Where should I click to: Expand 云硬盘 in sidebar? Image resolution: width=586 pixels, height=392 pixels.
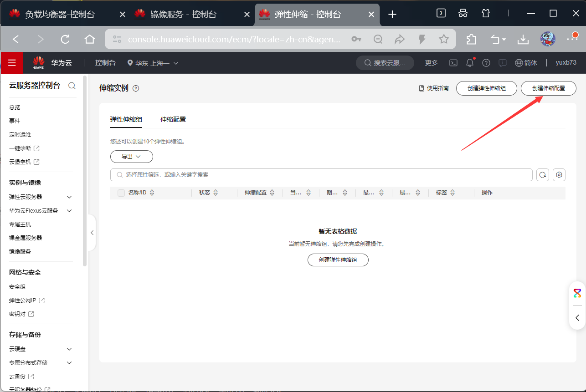coord(69,349)
